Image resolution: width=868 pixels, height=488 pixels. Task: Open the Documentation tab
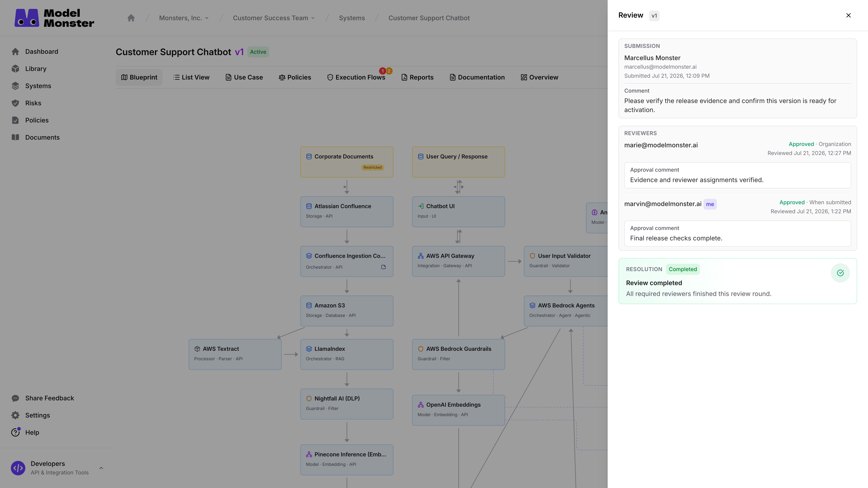[x=477, y=77]
